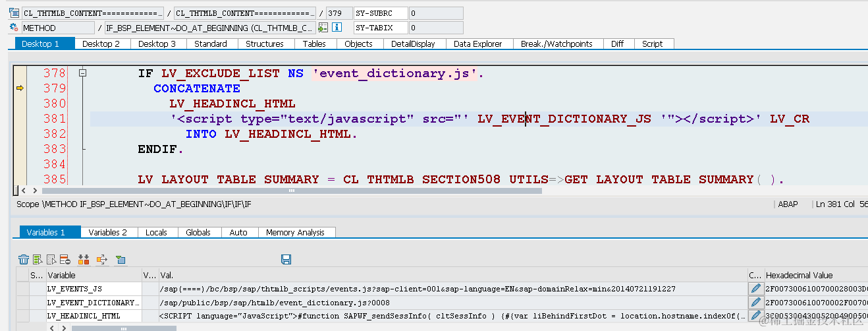868x331 pixels.
Task: Click the green-blue layout icon in variables toolbar
Action: pyautogui.click(x=120, y=260)
